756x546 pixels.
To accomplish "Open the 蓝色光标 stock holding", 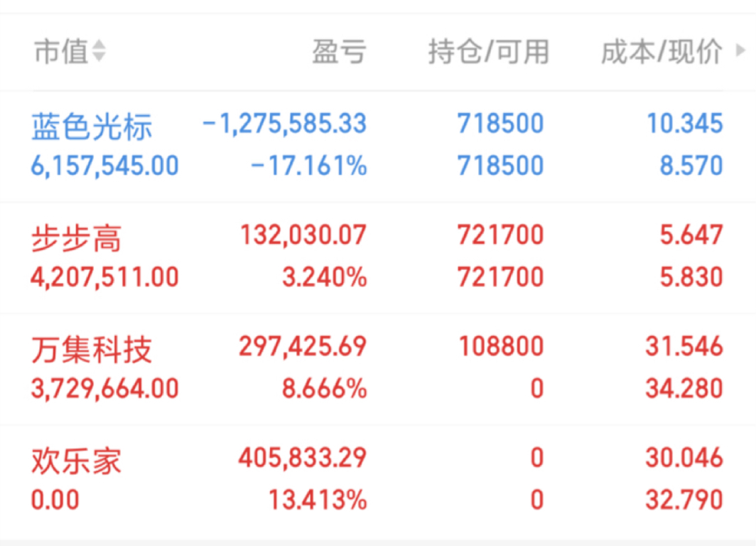I will pyautogui.click(x=92, y=127).
